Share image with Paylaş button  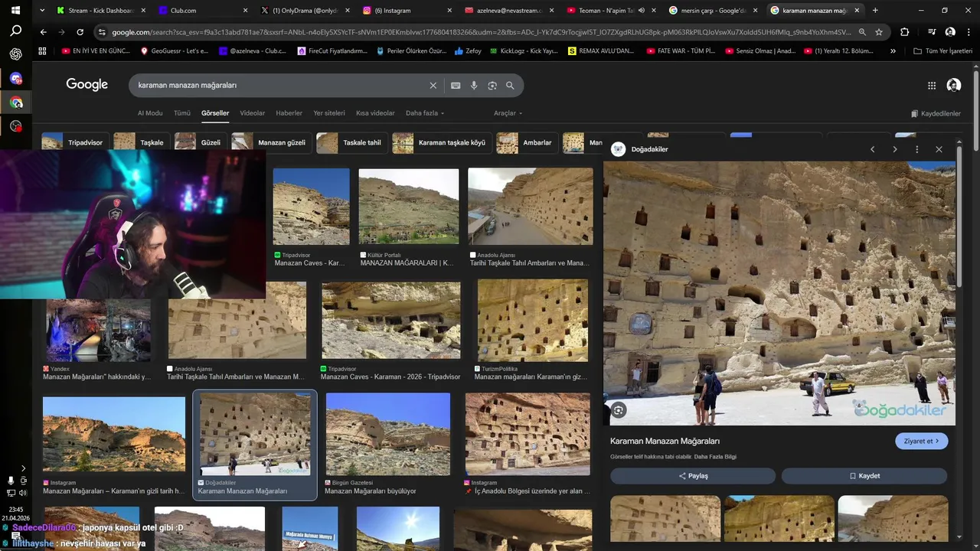pos(694,476)
